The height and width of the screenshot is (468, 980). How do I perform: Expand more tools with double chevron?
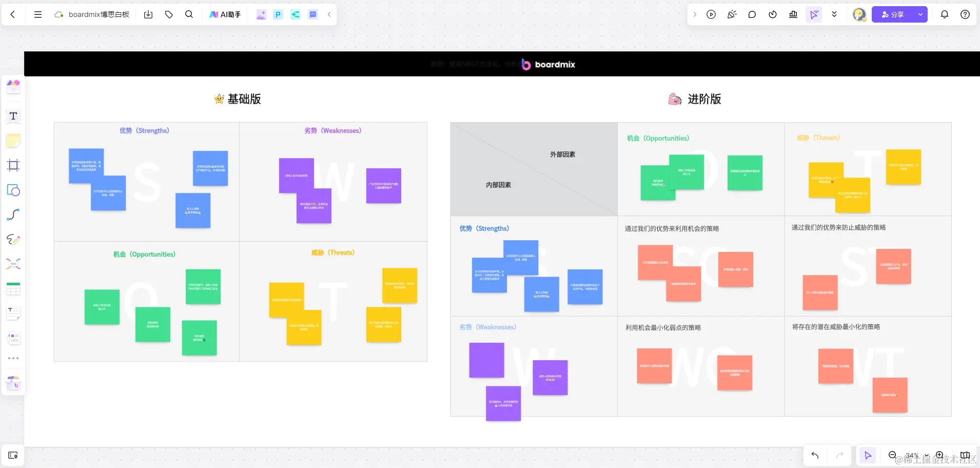[x=834, y=14]
